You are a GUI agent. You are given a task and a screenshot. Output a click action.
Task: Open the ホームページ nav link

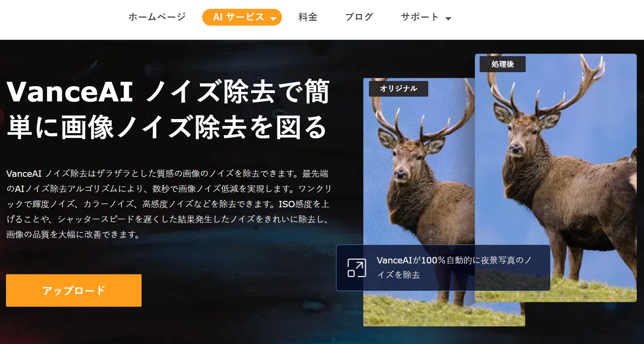(x=157, y=17)
